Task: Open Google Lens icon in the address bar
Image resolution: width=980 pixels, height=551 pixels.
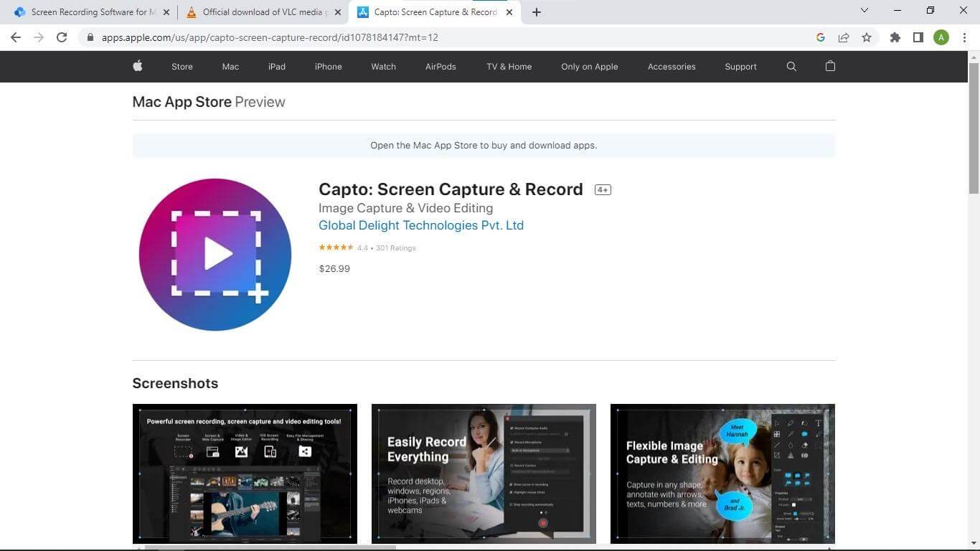Action: point(821,37)
